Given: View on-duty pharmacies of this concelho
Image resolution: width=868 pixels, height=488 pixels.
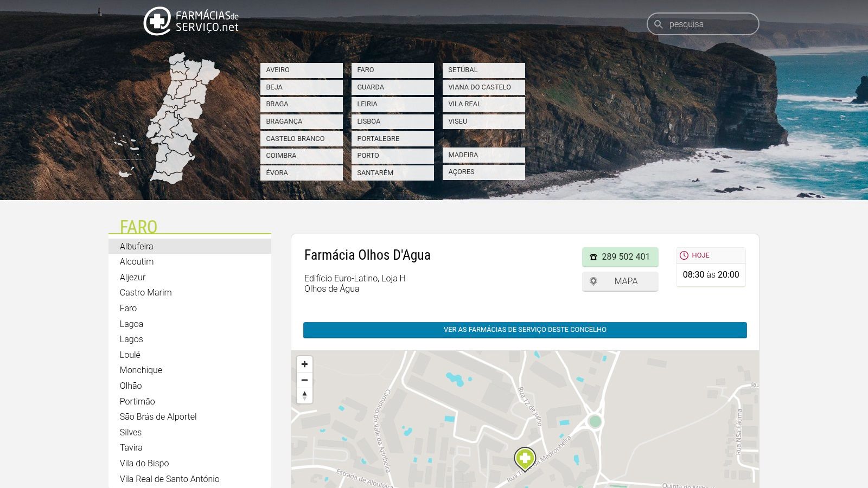Looking at the screenshot, I should click(525, 330).
